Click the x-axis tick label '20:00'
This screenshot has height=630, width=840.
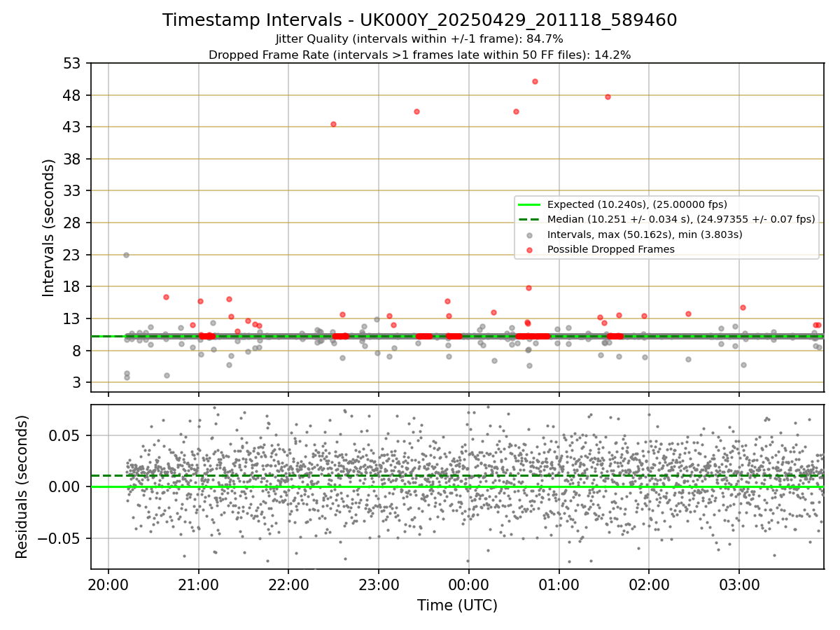(x=108, y=584)
